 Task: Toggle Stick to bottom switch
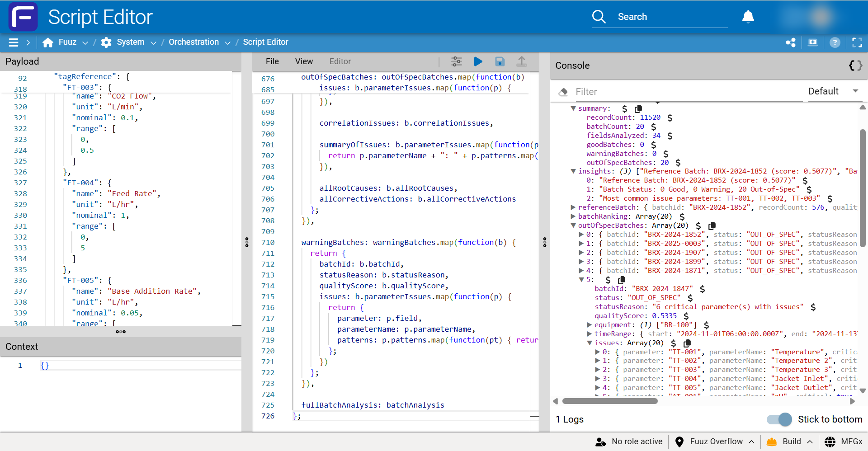(779, 419)
